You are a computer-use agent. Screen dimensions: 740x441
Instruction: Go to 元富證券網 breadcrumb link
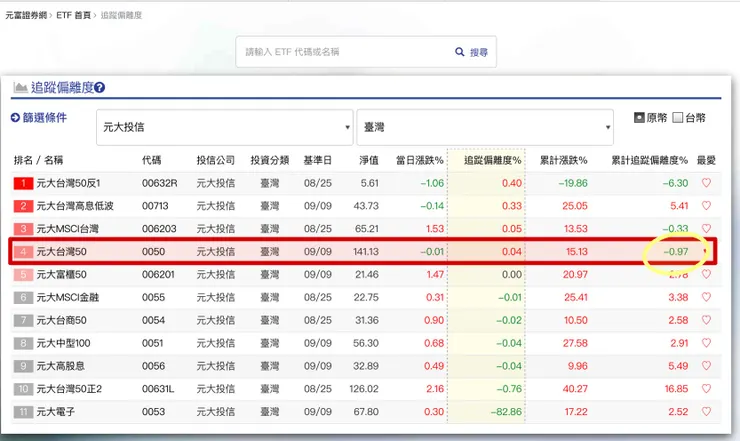26,15
